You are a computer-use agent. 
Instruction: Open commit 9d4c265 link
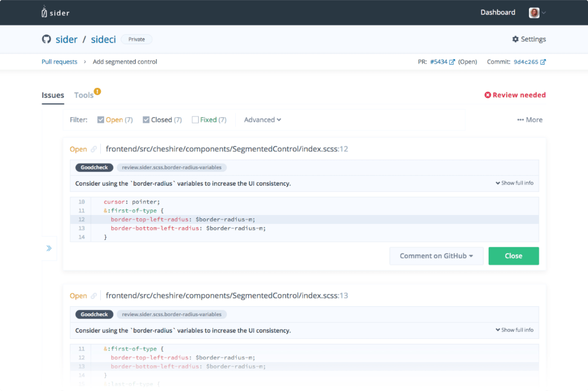click(x=526, y=62)
